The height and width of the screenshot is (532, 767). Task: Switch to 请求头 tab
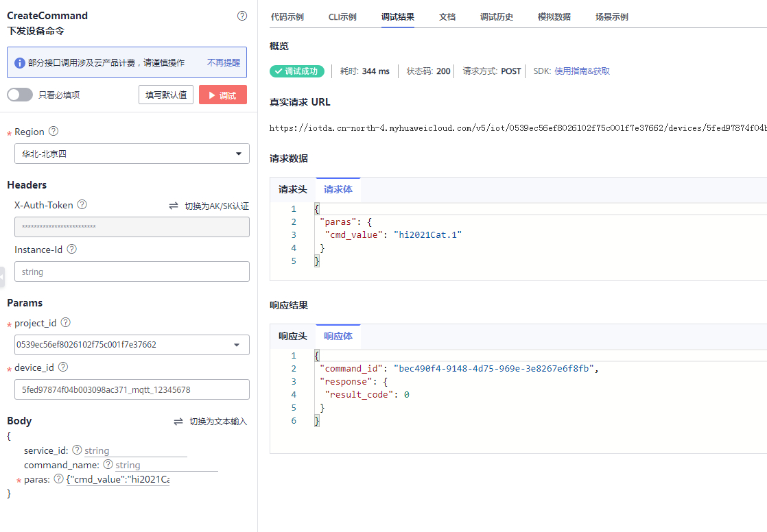pos(293,189)
